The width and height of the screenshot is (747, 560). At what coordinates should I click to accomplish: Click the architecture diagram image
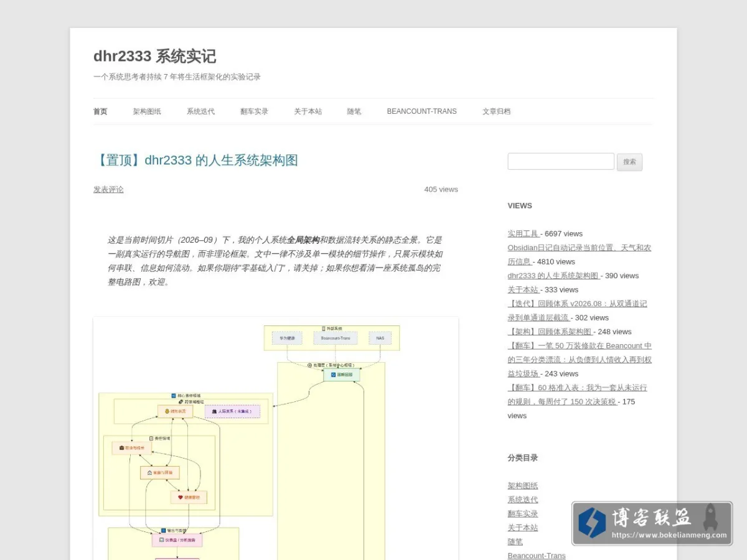[x=276, y=439]
